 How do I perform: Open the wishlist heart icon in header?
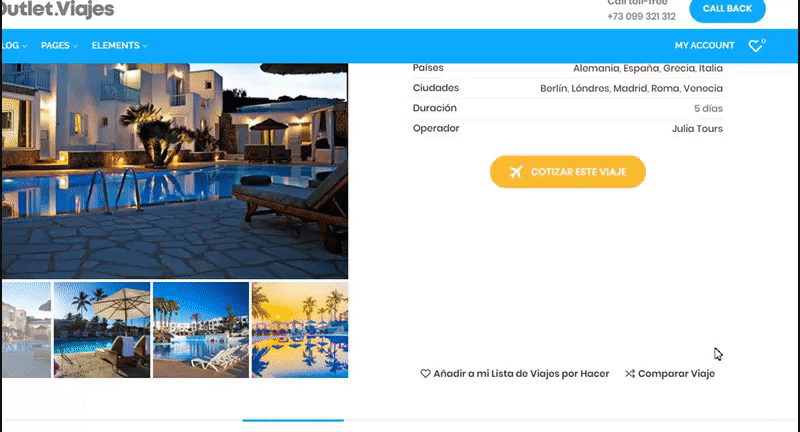(x=756, y=45)
